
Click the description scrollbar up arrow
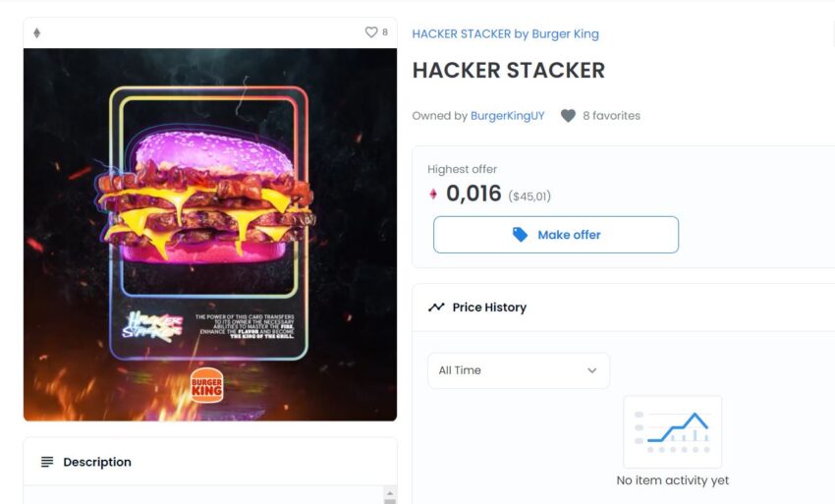pos(390,493)
